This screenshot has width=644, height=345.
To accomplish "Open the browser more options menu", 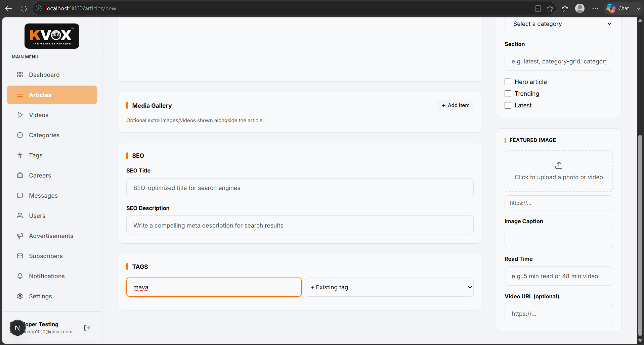I will tap(595, 8).
